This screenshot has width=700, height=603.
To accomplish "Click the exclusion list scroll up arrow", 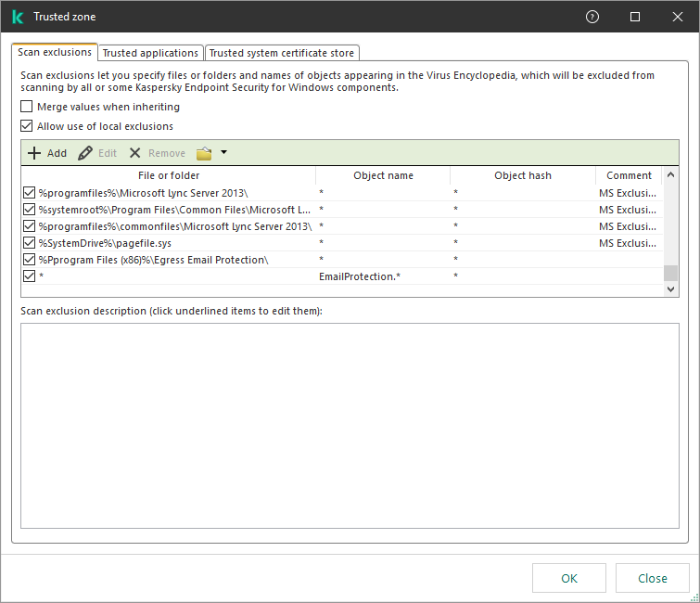I will tap(670, 175).
